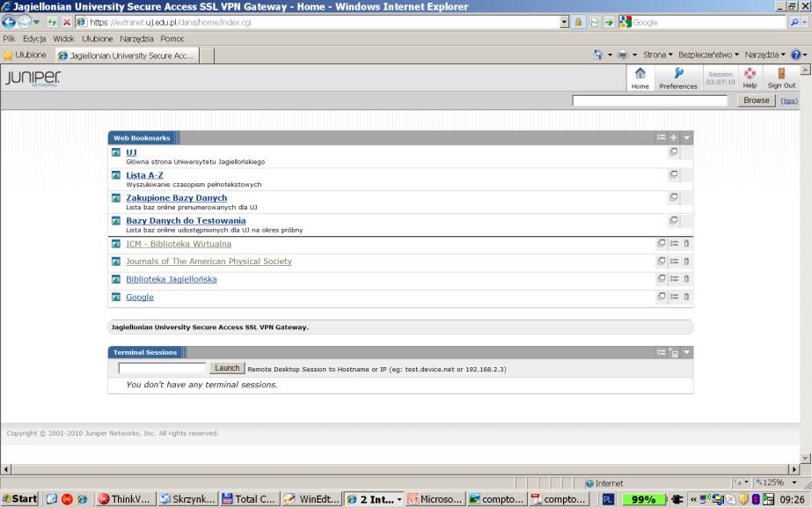This screenshot has width=812, height=508.
Task: Click the terminal session hostname input field
Action: 162,368
